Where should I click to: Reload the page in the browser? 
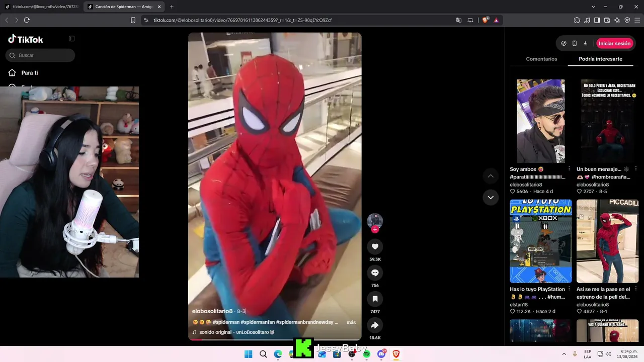pos(27,20)
